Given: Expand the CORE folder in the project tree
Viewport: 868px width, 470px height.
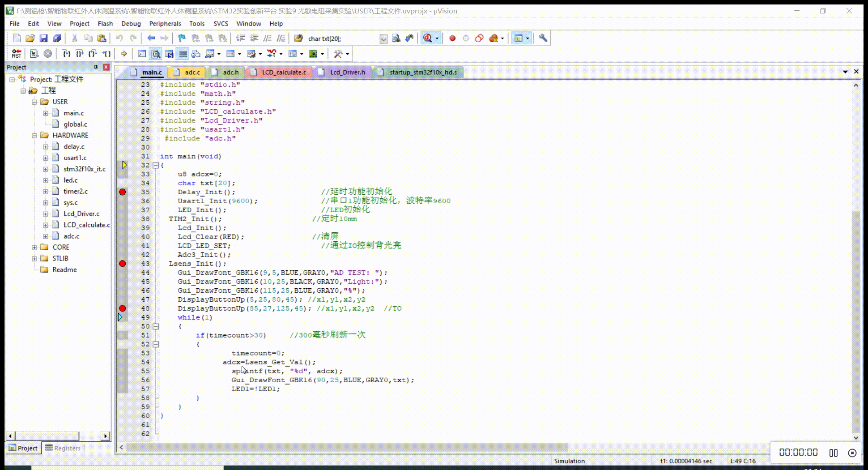Looking at the screenshot, I should point(34,248).
